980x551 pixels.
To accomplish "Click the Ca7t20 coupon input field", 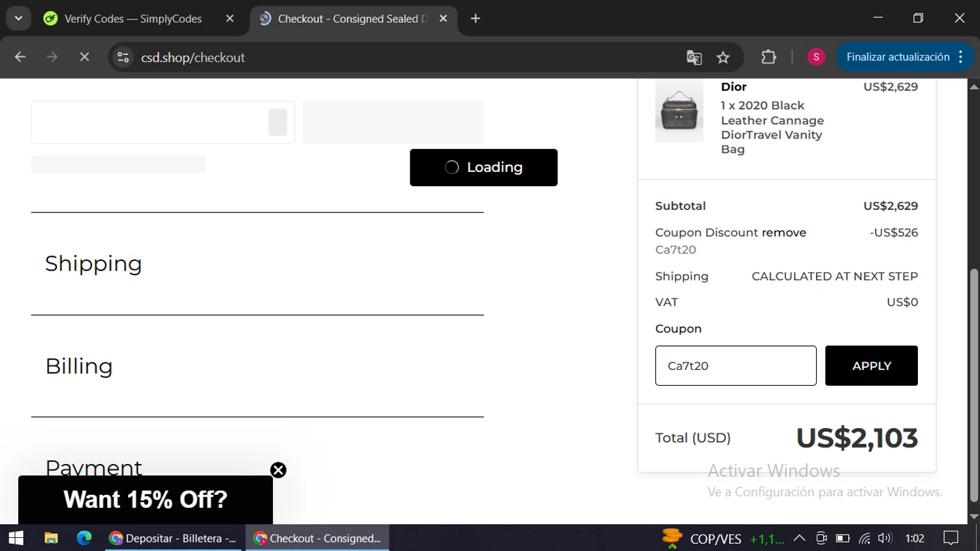I will coord(736,365).
